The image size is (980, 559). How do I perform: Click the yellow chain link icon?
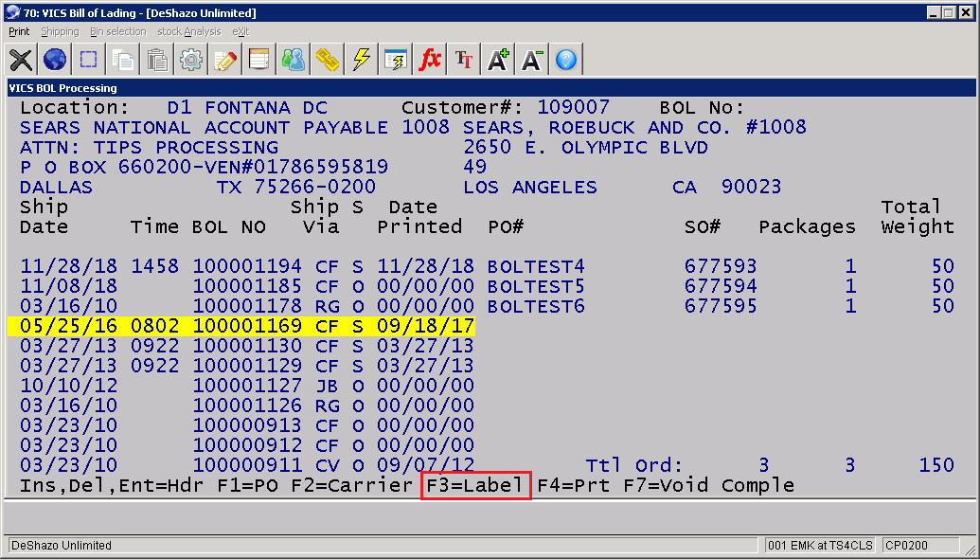(x=327, y=60)
